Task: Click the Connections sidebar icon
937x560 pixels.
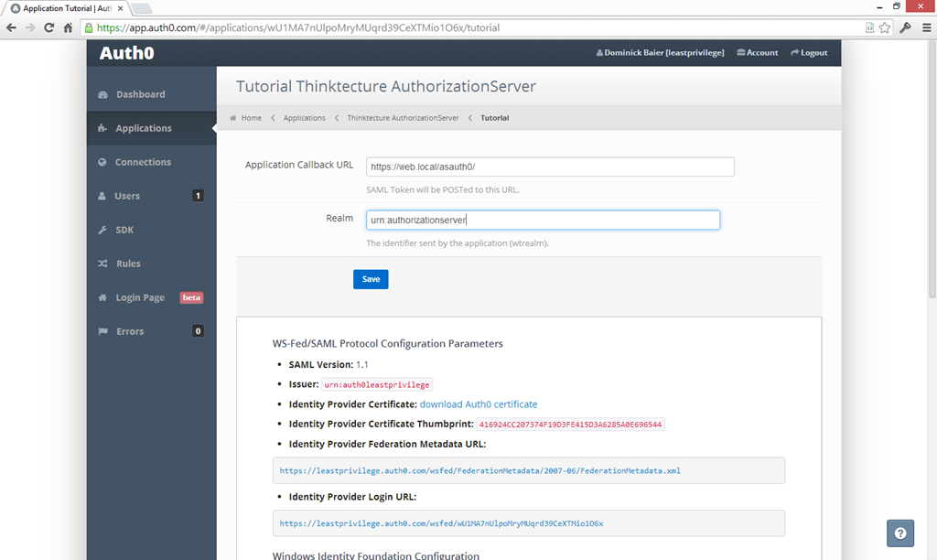Action: 102,163
